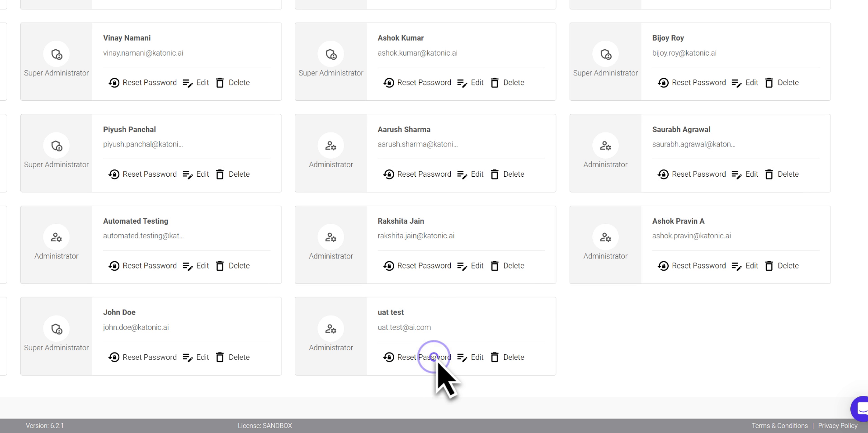Click the Administrator icon on uat test's card
The width and height of the screenshot is (868, 433).
[331, 329]
